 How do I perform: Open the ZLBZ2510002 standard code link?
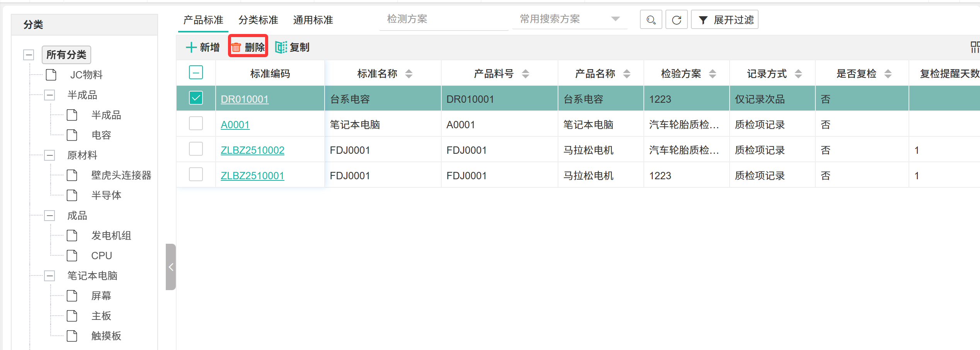[x=252, y=150]
